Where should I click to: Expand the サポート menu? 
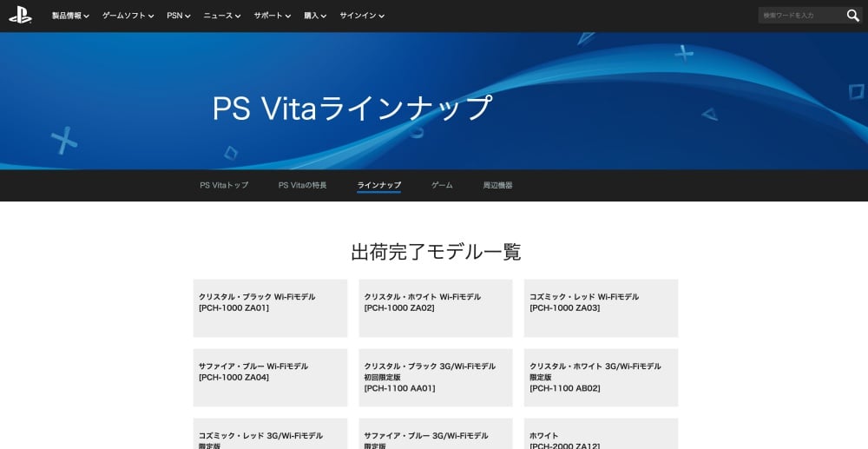point(272,16)
